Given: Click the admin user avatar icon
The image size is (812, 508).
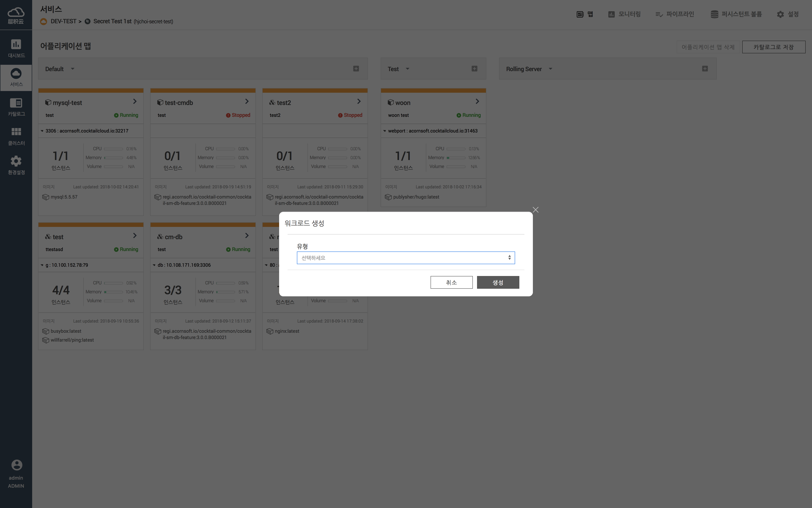Looking at the screenshot, I should (16, 465).
